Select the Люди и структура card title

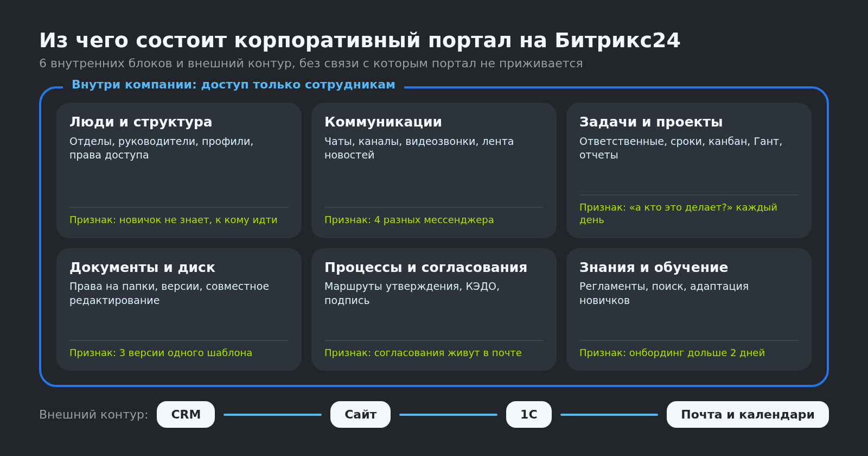point(141,122)
